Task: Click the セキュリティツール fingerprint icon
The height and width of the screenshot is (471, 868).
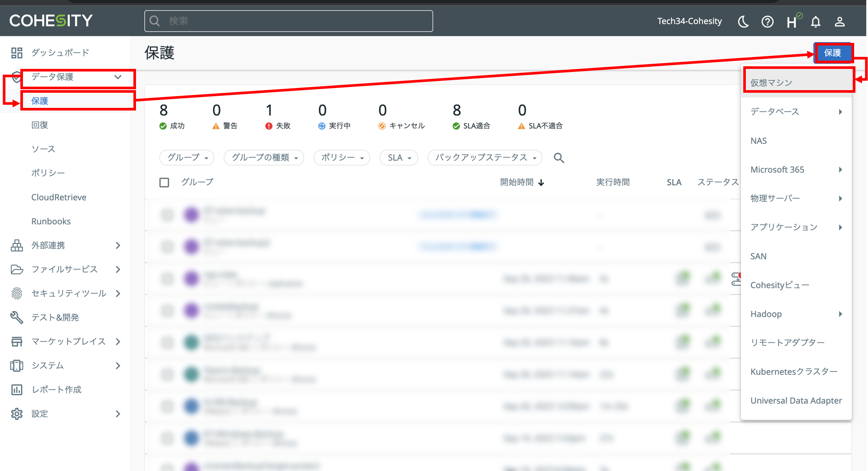Action: (x=17, y=294)
